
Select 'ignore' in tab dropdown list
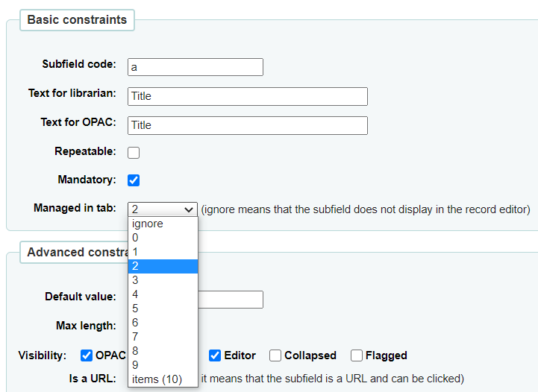(x=163, y=224)
